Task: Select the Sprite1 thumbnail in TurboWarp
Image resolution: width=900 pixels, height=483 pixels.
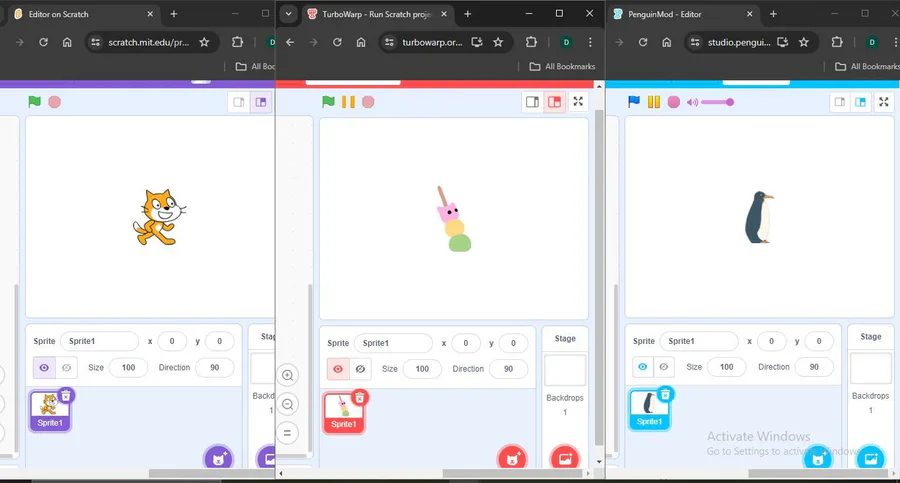Action: click(344, 412)
